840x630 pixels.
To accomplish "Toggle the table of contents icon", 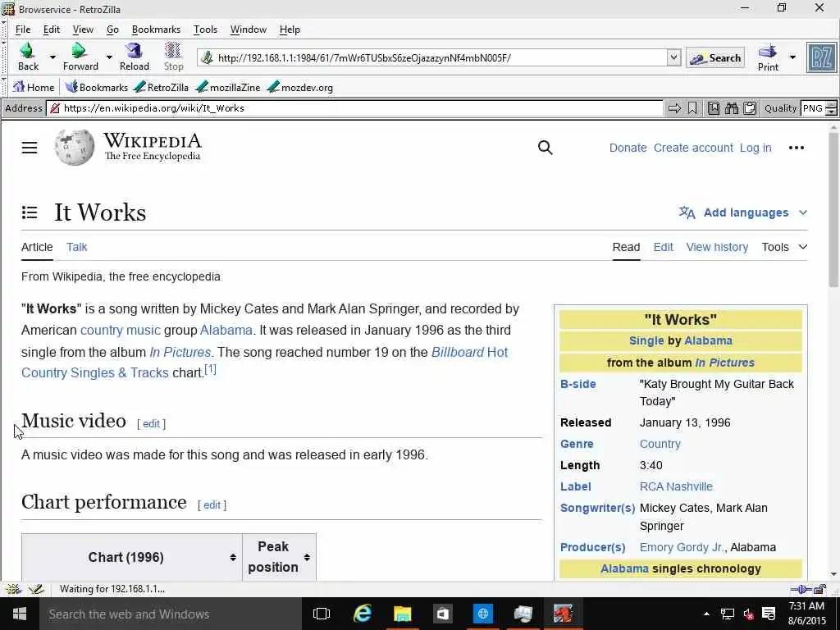I will 30,212.
